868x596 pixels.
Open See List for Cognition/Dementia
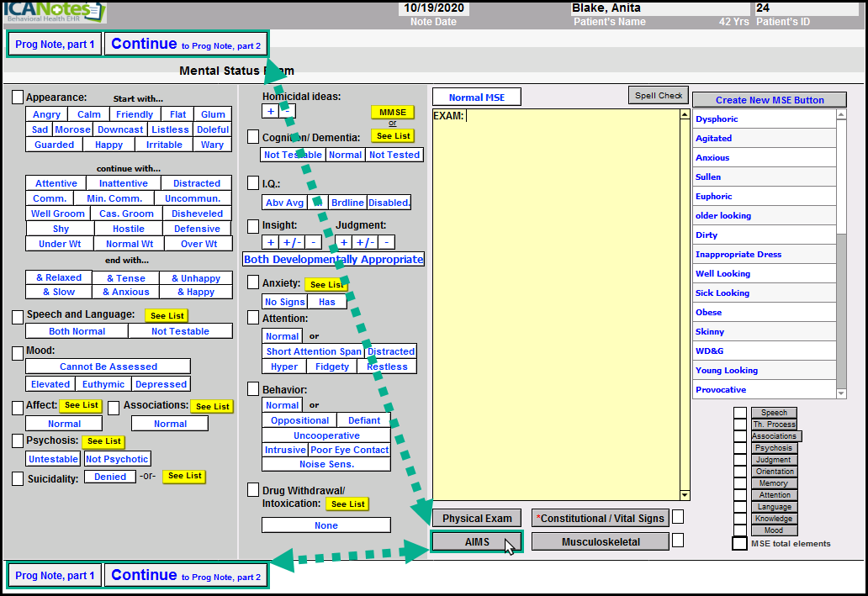[x=393, y=136]
